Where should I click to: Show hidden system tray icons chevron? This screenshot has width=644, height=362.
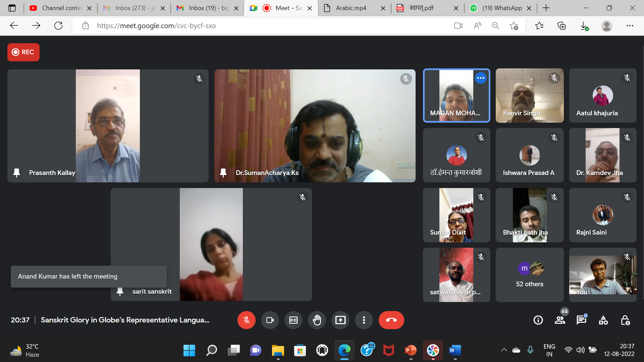coord(504,350)
